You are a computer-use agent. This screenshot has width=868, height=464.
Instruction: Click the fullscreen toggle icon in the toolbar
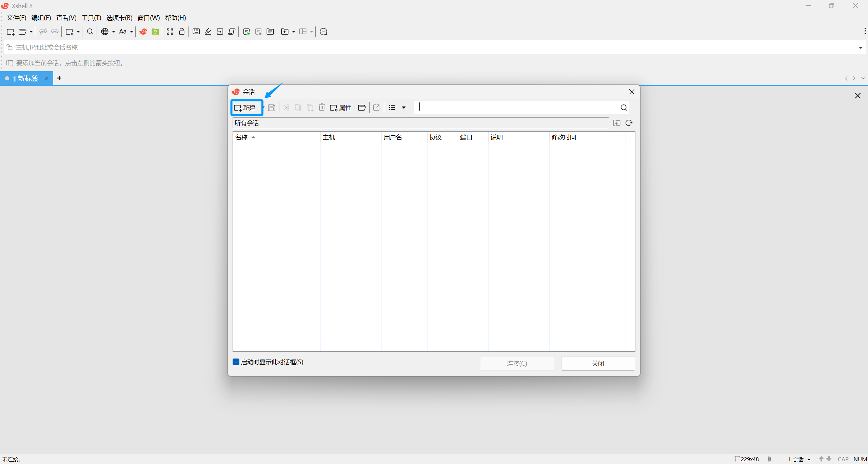(170, 32)
